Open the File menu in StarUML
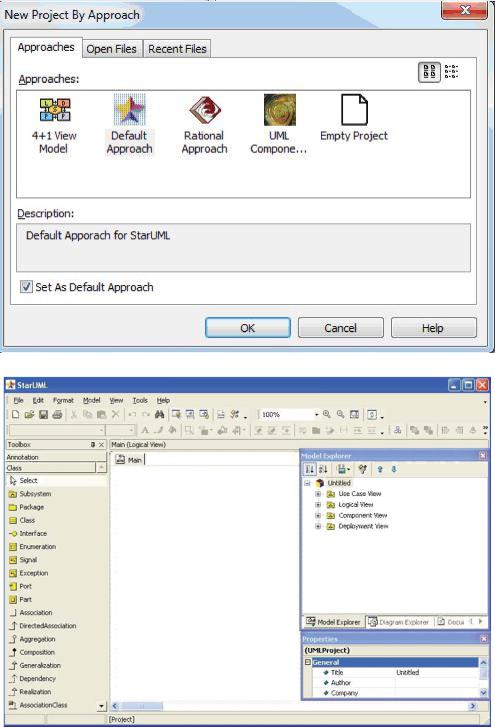The height and width of the screenshot is (727, 495). (x=18, y=400)
